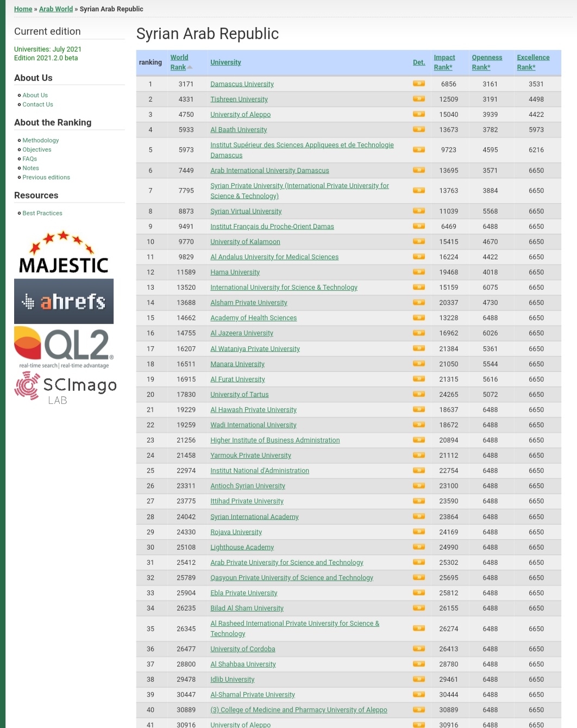Click the Majestic logo
This screenshot has width=577, height=728.
[x=64, y=252]
